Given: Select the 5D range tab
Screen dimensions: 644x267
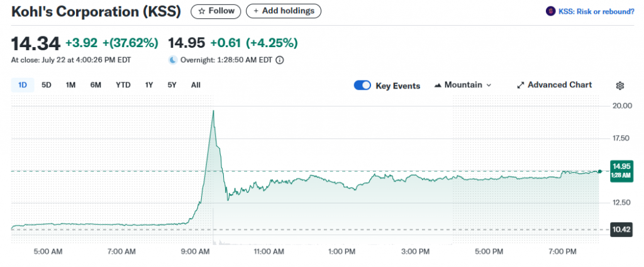Looking at the screenshot, I should point(47,85).
